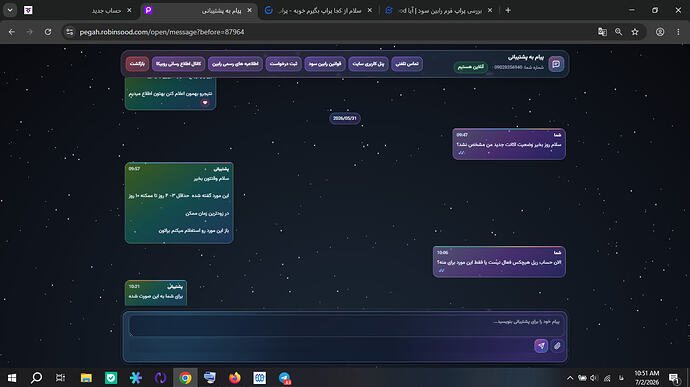Click the speaker volume icon in tray
Screen dimensions: 690x387
[x=594, y=378]
